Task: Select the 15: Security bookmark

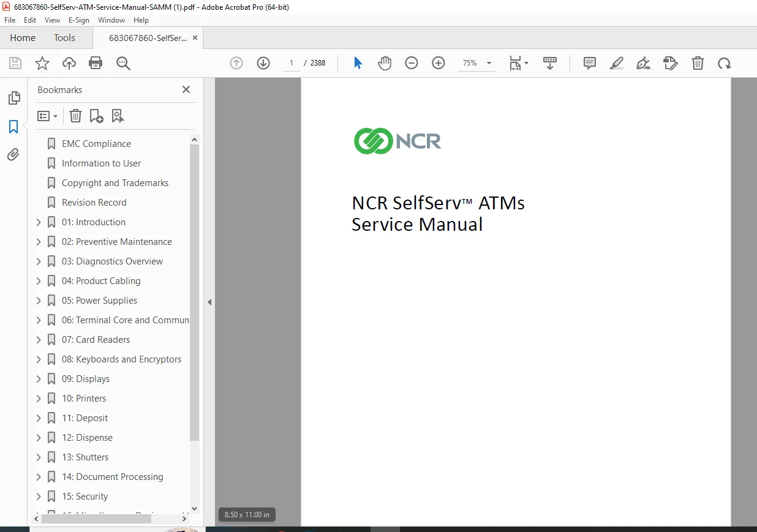Action: click(85, 496)
